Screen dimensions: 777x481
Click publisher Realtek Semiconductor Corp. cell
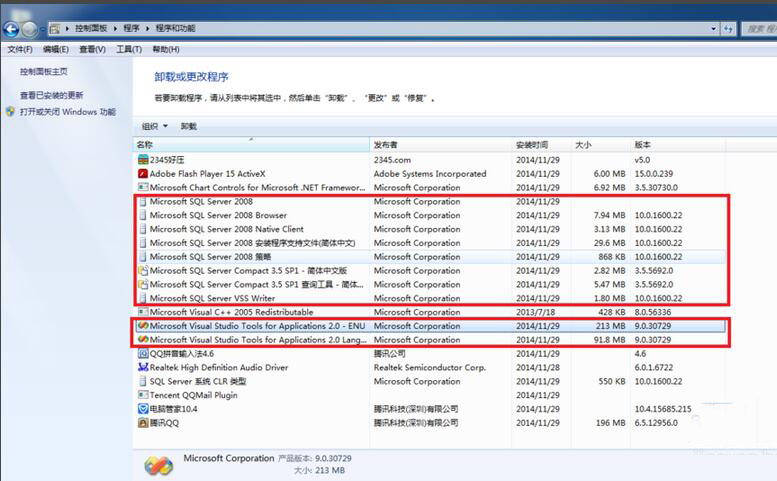pos(430,368)
